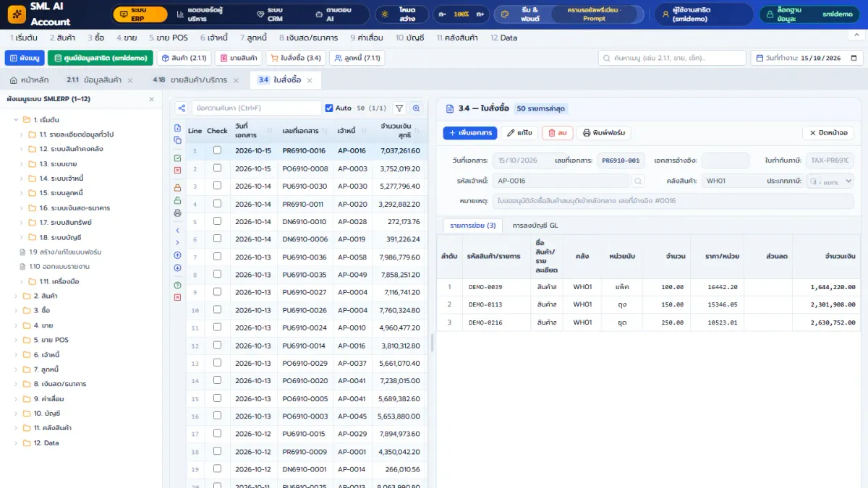Expand the 1.1. รายละเอียดข้อมูลทั่วไป tree node
Screen dimensions: 868x488
tap(22, 134)
